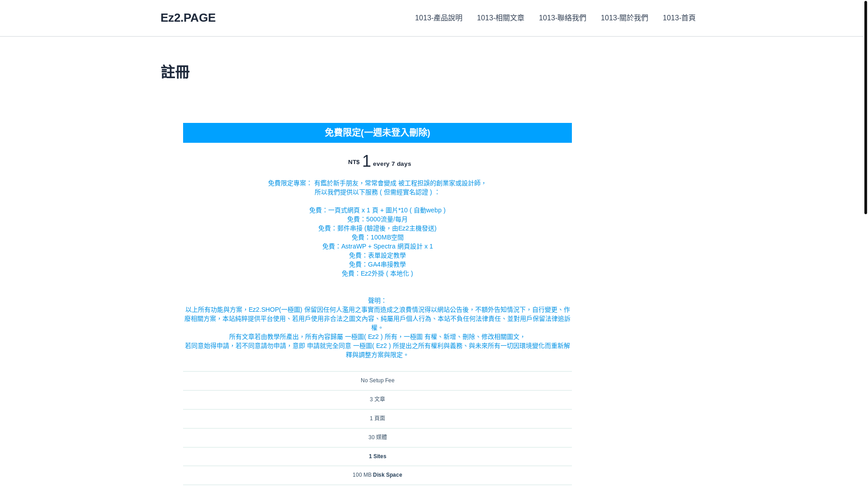Screen dimensions: 868x488
Task: Click the 30 媒體 row
Action: click(x=377, y=438)
